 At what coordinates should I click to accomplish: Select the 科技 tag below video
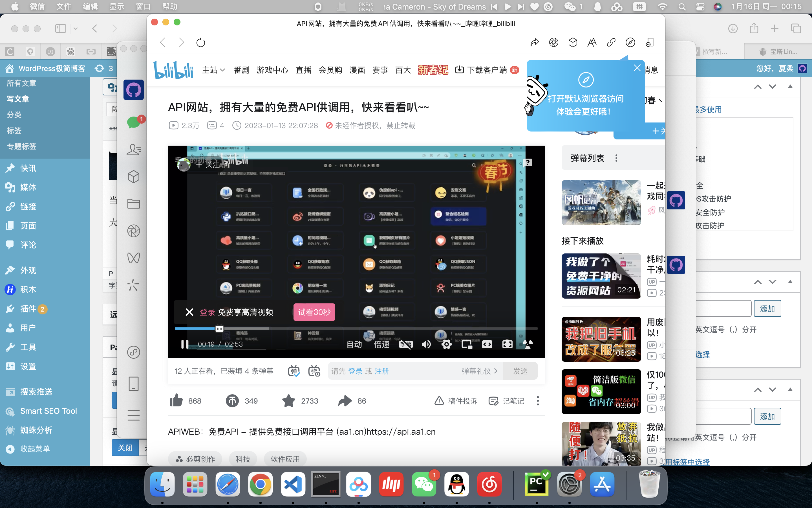(243, 459)
